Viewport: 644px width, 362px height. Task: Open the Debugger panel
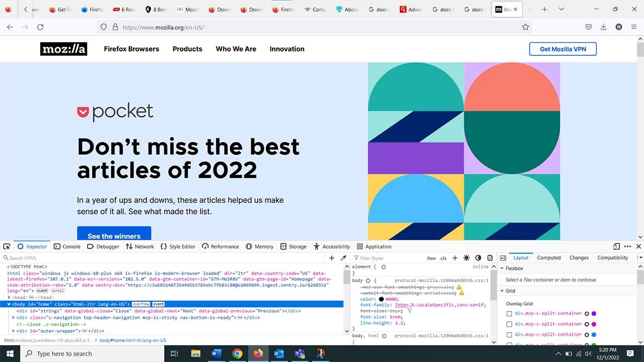coord(103,246)
